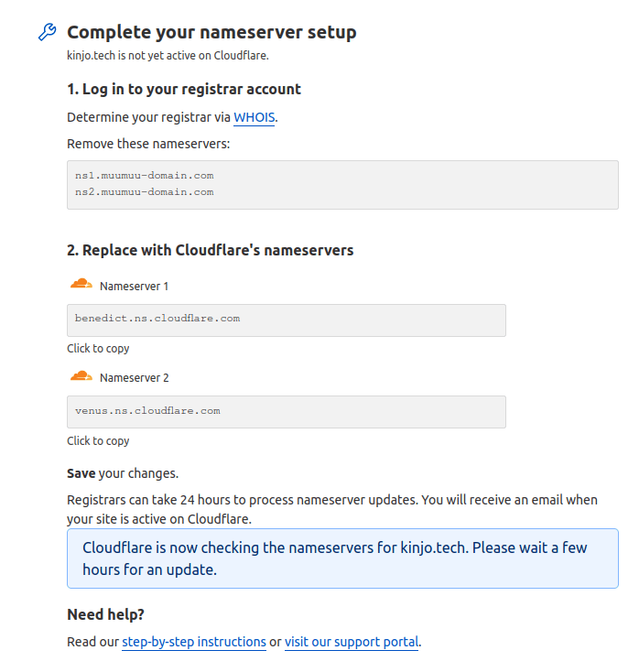The image size is (639, 672).
Task: Select ns1.muumuu-domain.com text in the box
Action: 145,176
